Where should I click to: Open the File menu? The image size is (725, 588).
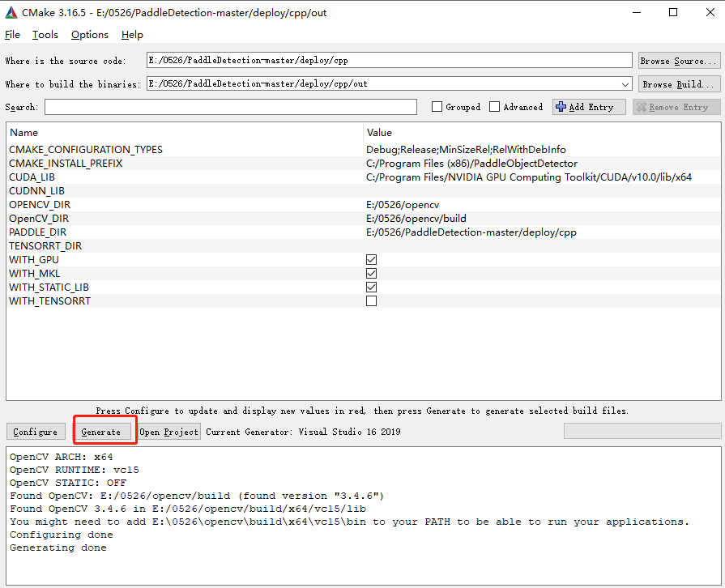point(12,35)
